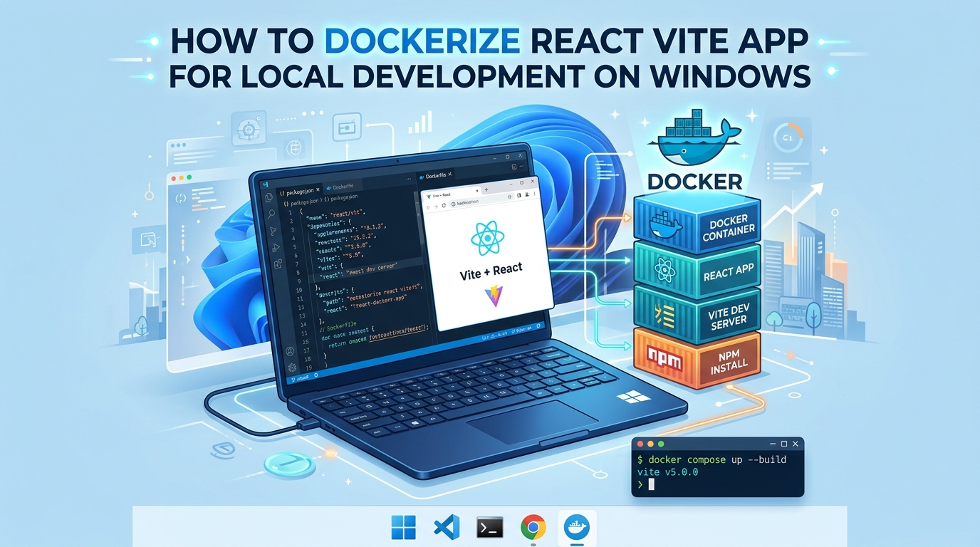
Task: Open the Search icon in VS Code activity bar
Action: point(271,214)
